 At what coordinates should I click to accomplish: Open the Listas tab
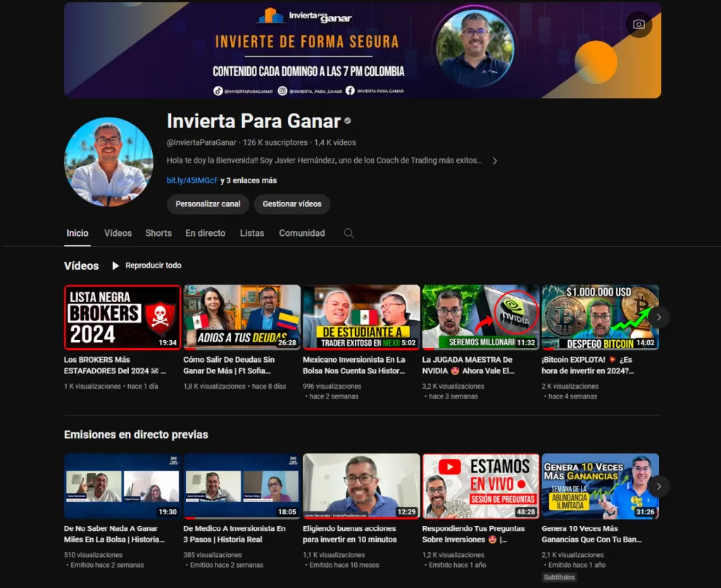(x=252, y=233)
